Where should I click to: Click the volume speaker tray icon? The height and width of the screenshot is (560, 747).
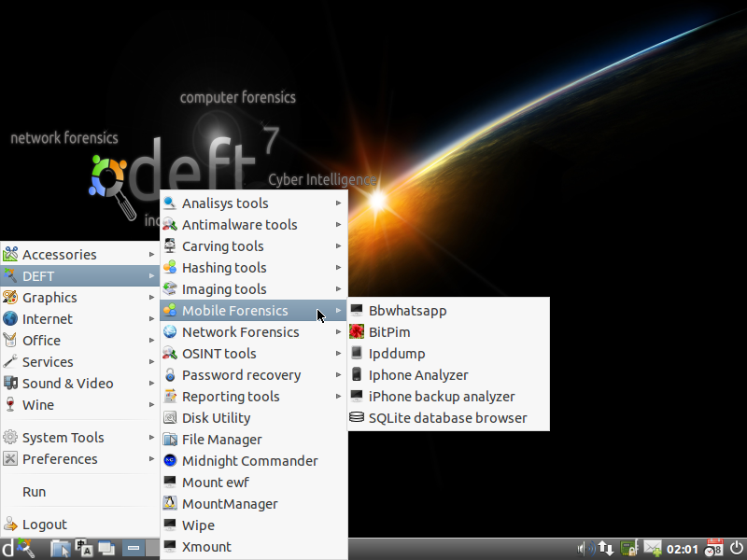585,549
